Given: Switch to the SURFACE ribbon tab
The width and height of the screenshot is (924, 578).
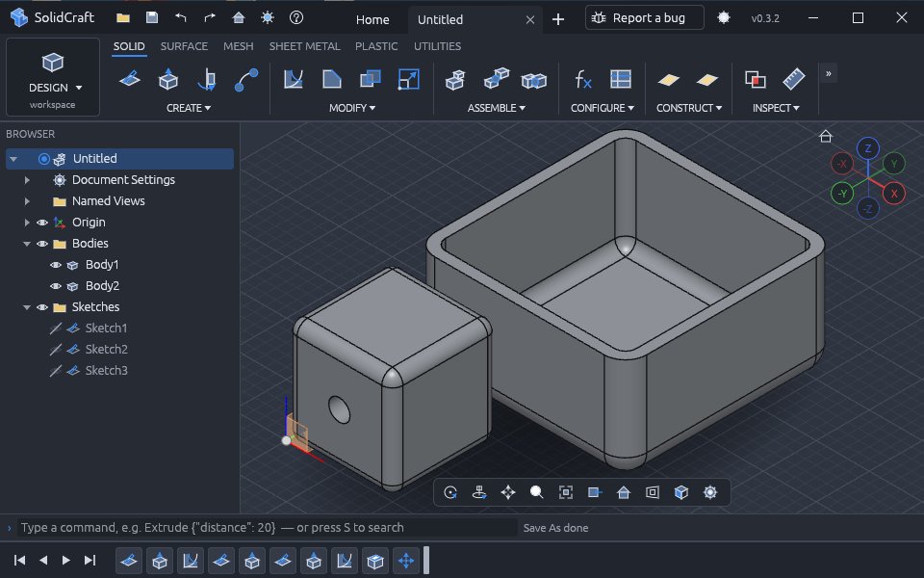Looking at the screenshot, I should point(184,46).
